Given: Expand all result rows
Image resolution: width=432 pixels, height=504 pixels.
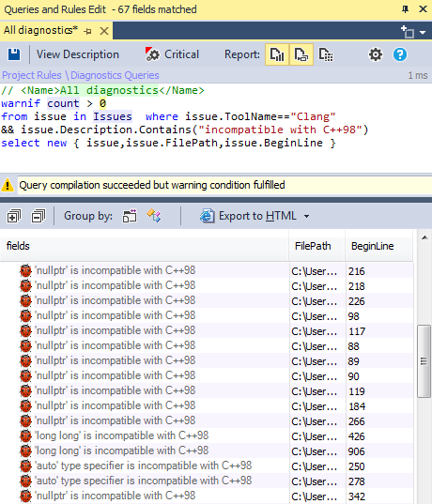Looking at the screenshot, I should click(x=14, y=216).
